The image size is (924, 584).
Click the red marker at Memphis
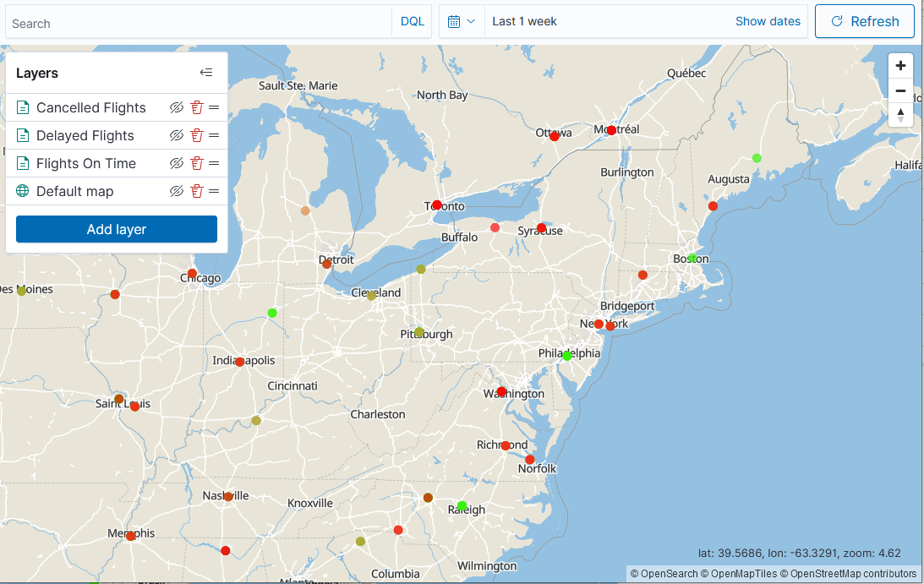click(131, 537)
